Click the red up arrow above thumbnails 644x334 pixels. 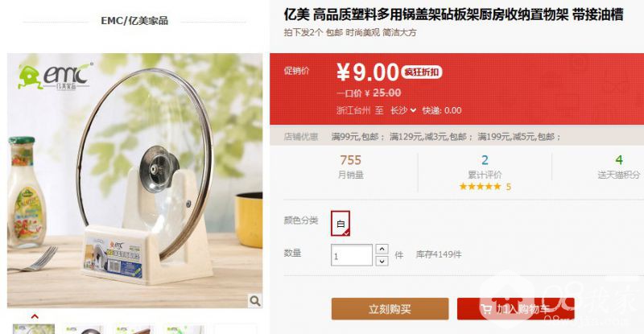(35, 317)
